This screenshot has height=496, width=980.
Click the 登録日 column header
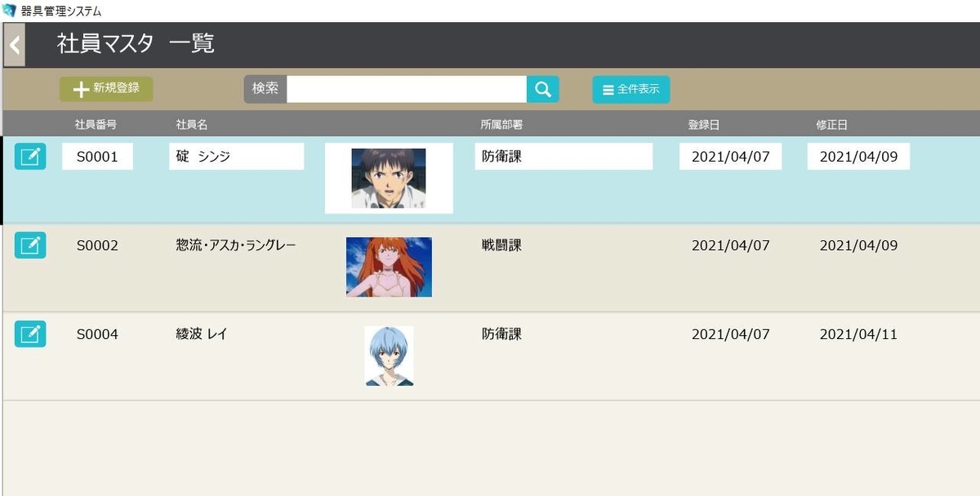point(703,125)
